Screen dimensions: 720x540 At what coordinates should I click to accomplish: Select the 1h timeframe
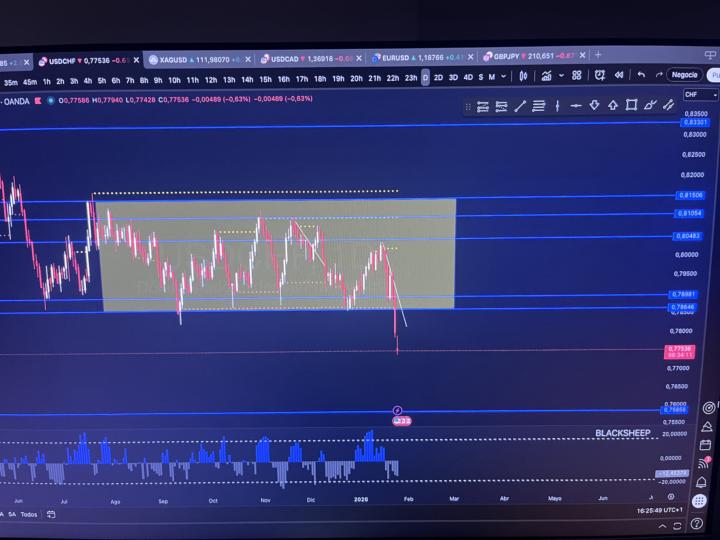47,81
